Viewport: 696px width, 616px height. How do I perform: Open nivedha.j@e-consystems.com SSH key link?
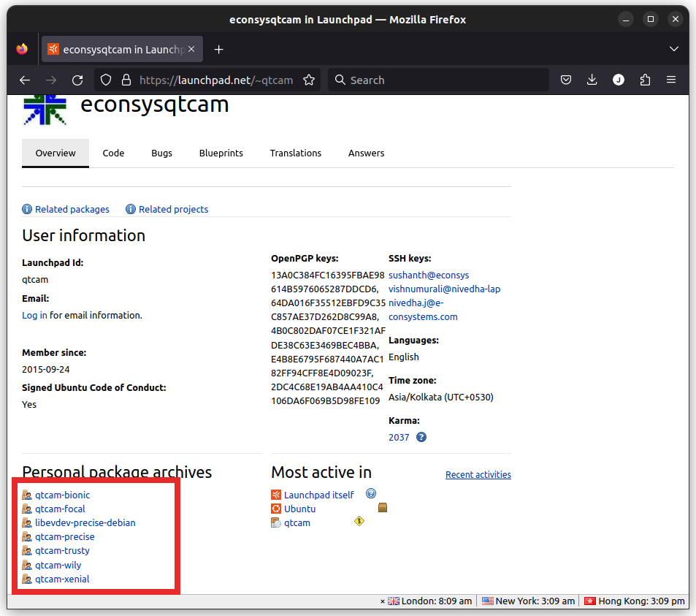pos(423,310)
